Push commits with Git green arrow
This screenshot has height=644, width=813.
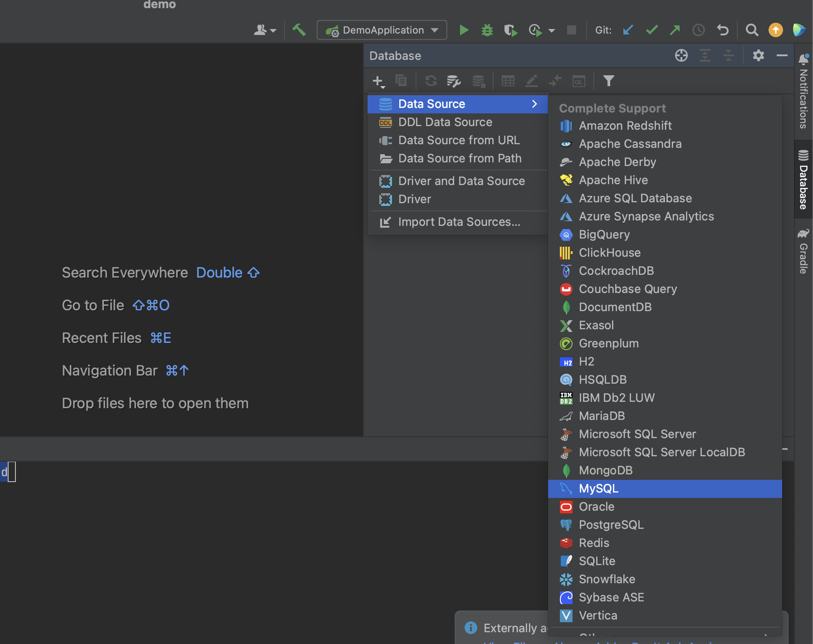[675, 30]
